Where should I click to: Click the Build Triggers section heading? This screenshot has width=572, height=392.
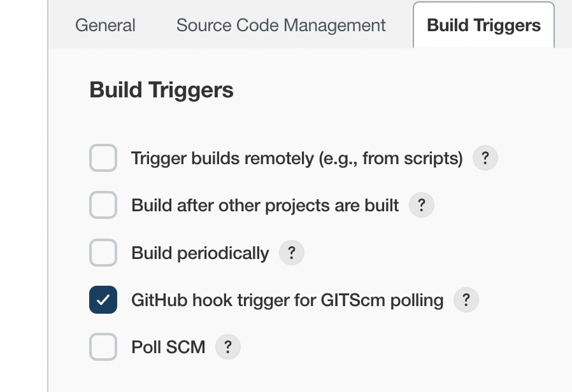[162, 90]
